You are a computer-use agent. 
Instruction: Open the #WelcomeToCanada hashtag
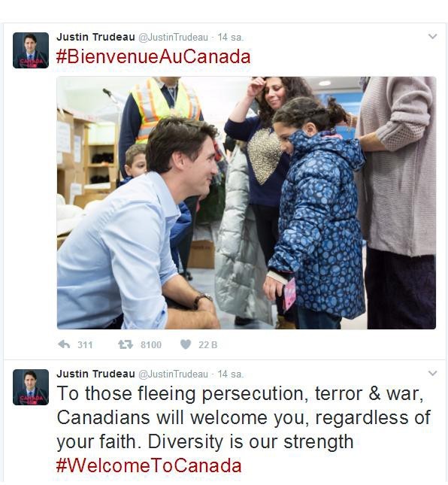point(149,465)
